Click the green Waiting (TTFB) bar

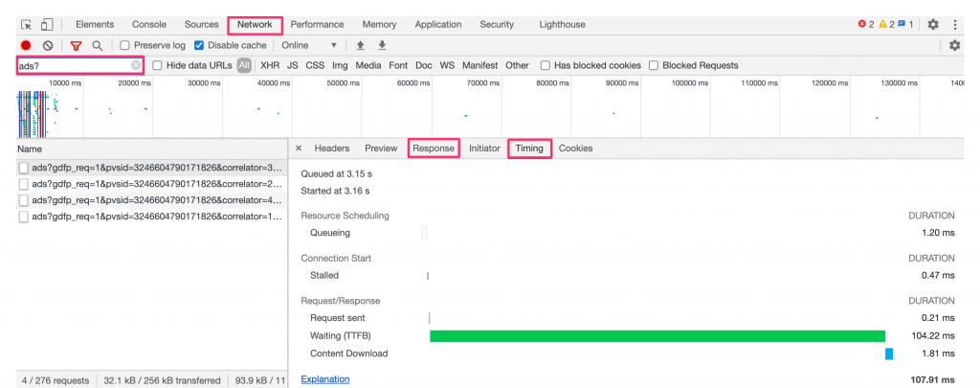coord(657,336)
